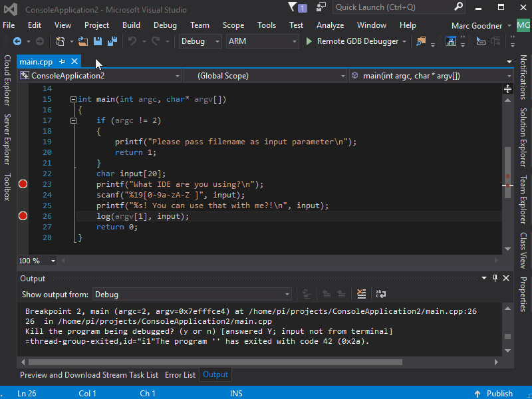Remove the breakpoint on line 26

(23, 216)
